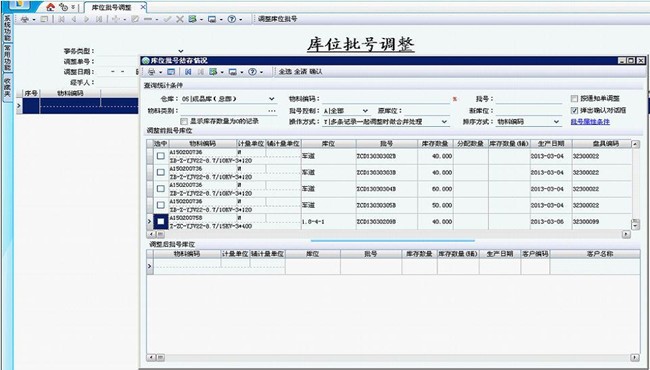Go to next record in main toolbar
The height and width of the screenshot is (370, 650).
tap(86, 19)
